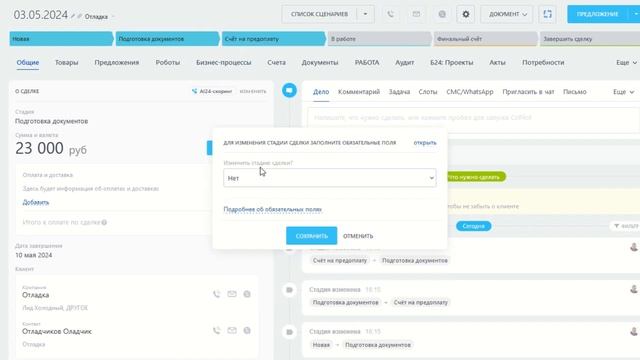640x360 pixels.
Task: Click the phone call icon in top toolbar
Action: click(x=391, y=14)
